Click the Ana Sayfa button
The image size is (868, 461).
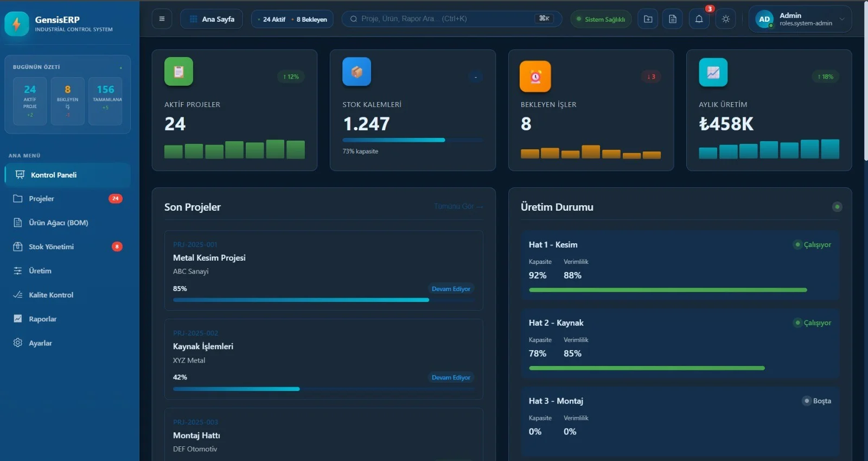212,19
